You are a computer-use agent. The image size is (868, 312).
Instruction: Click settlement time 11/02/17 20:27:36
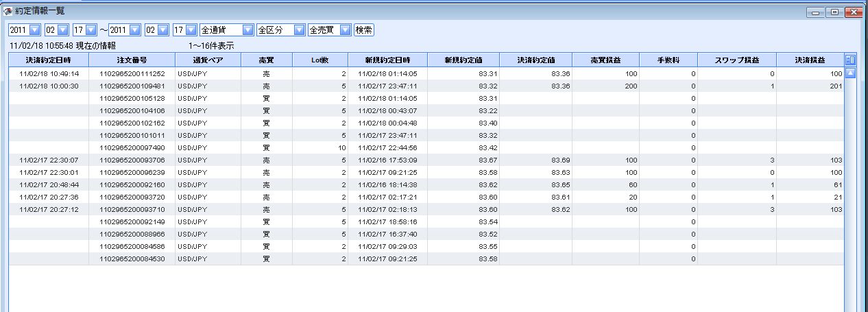pos(49,197)
